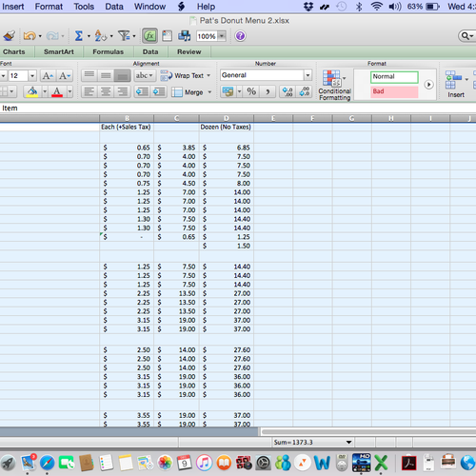Increase font size with the larger A button

49,76
